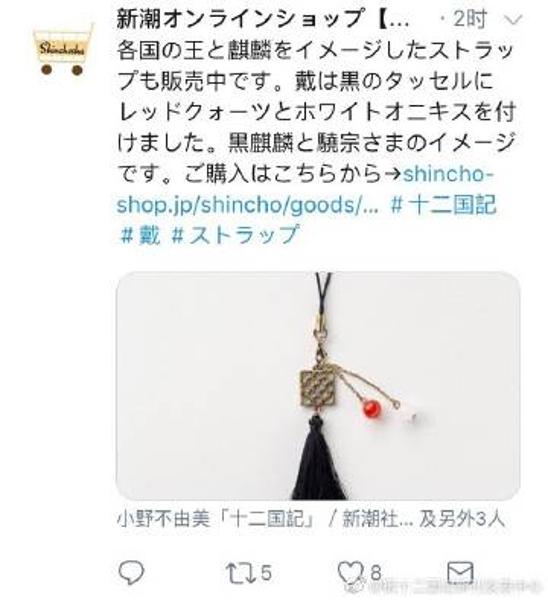The height and width of the screenshot is (600, 548).
Task: View the black tassel strap photo
Action: click(318, 386)
